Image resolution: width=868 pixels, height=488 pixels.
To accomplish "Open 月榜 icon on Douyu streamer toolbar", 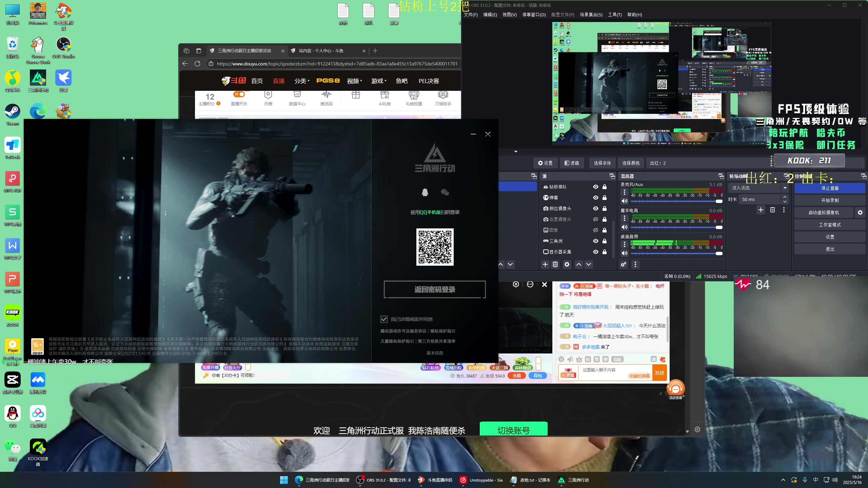I will (x=268, y=98).
